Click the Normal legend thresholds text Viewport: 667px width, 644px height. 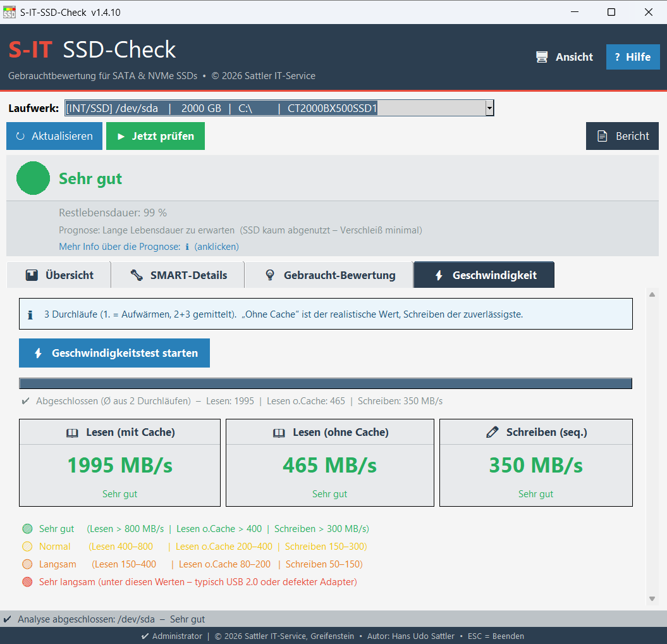click(228, 547)
